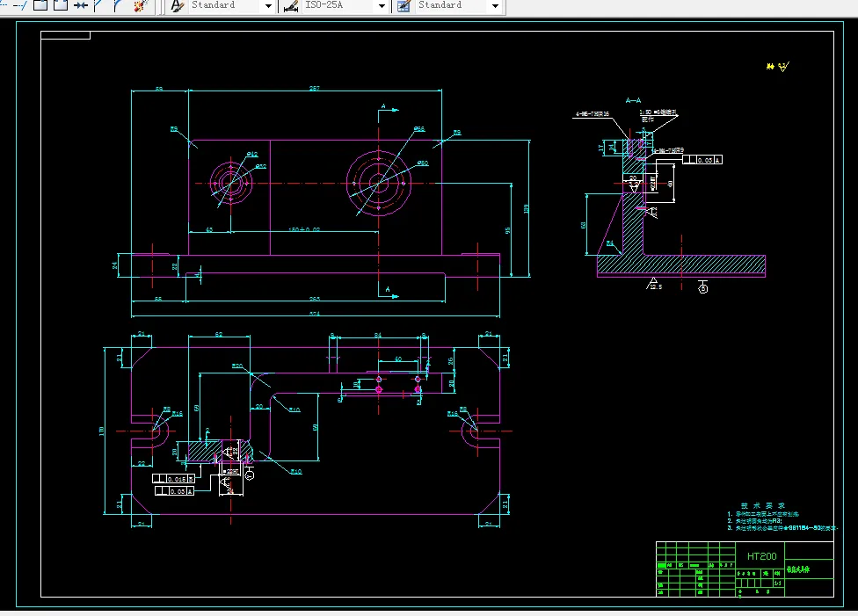
Task: Select the yellow surface roughness symbol top-right
Action: coord(777,66)
